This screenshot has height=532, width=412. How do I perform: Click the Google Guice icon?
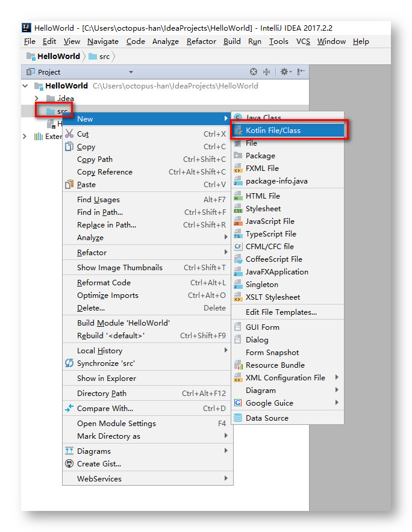click(x=238, y=403)
